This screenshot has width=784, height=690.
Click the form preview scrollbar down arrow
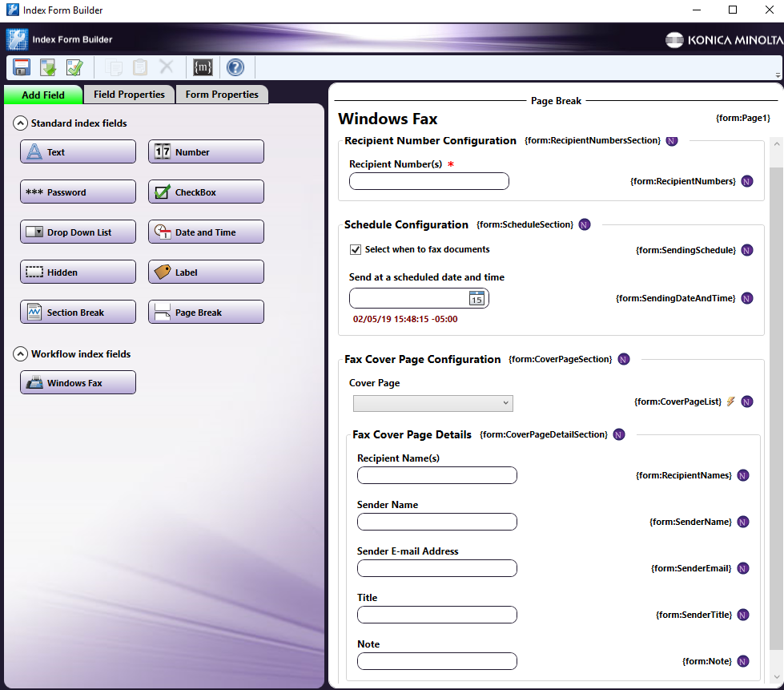777,677
